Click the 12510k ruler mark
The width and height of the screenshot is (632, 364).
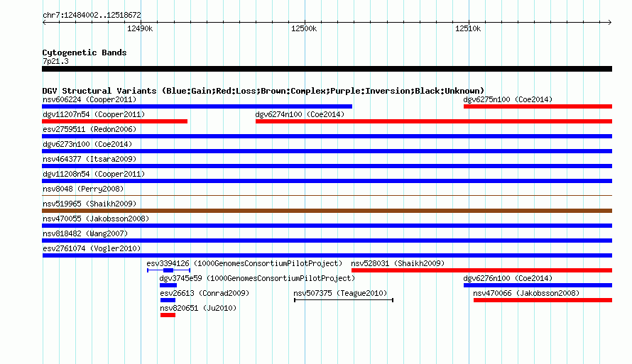point(468,28)
